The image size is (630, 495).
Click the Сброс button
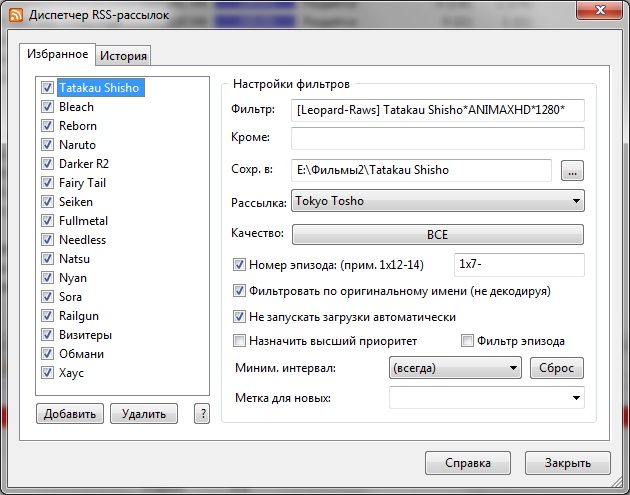coord(556,368)
